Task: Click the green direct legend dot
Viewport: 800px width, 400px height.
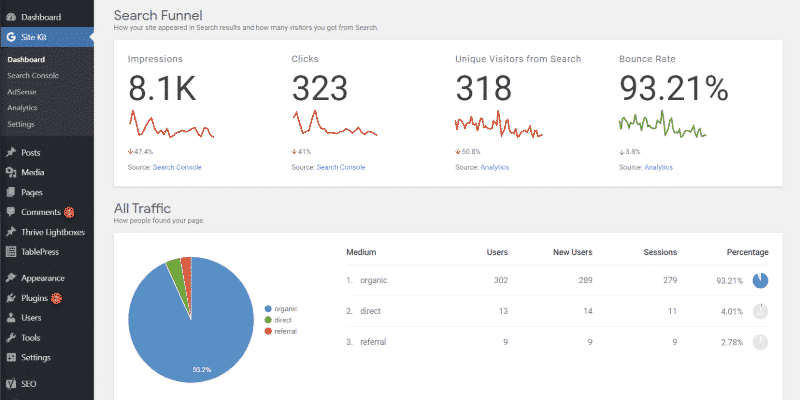Action: tap(268, 320)
